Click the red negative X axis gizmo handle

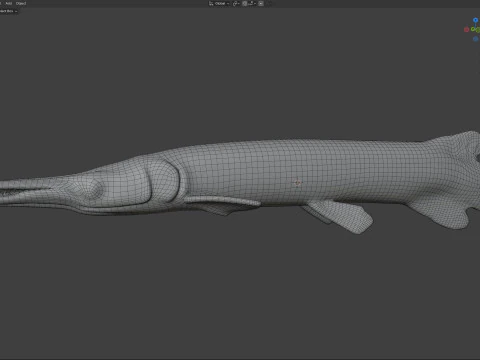pos(467,29)
